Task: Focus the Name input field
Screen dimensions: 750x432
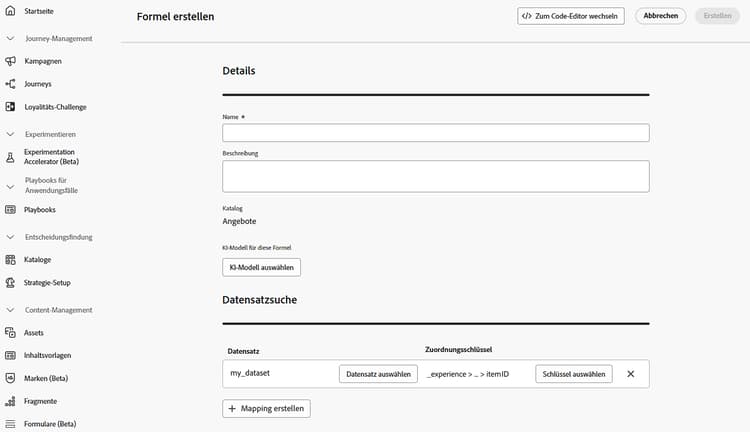Action: tap(436, 133)
